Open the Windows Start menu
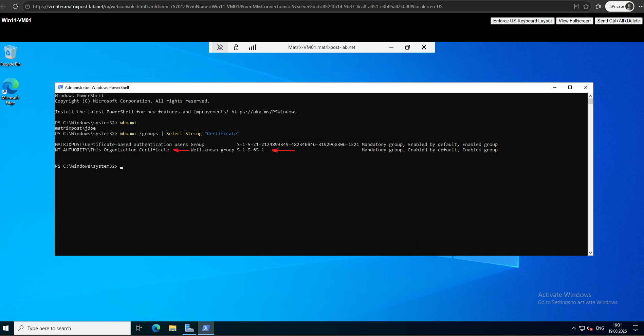Viewport: 644px width, 336px height. point(6,329)
